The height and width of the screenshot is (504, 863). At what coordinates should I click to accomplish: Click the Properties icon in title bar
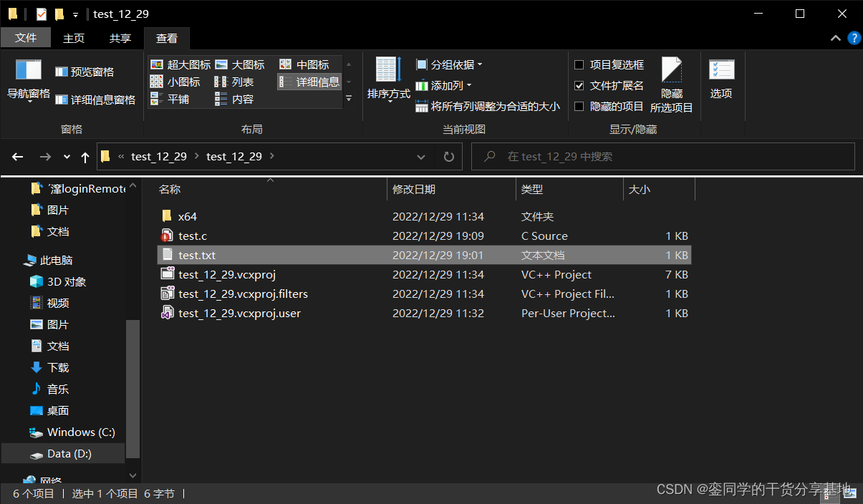[42, 14]
